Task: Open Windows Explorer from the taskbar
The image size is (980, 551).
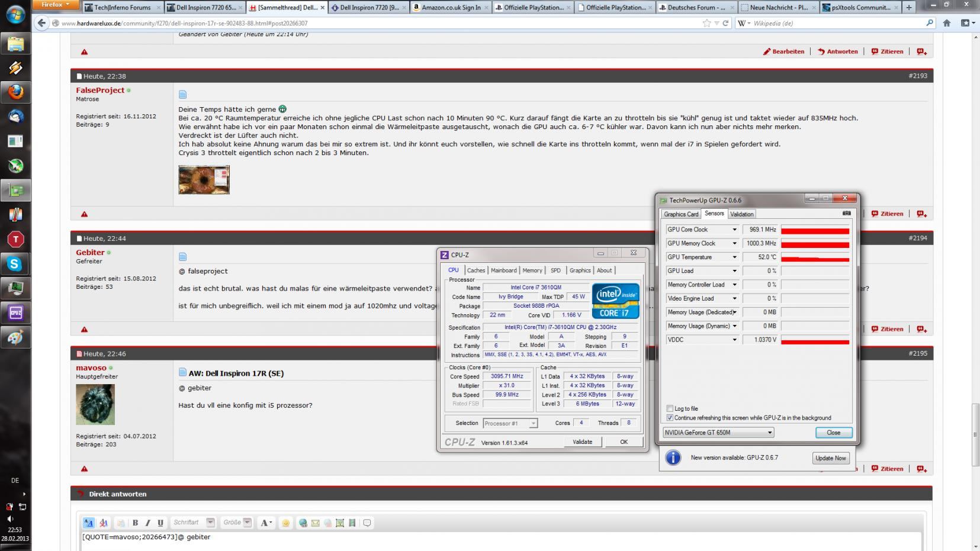Action: coord(15,43)
